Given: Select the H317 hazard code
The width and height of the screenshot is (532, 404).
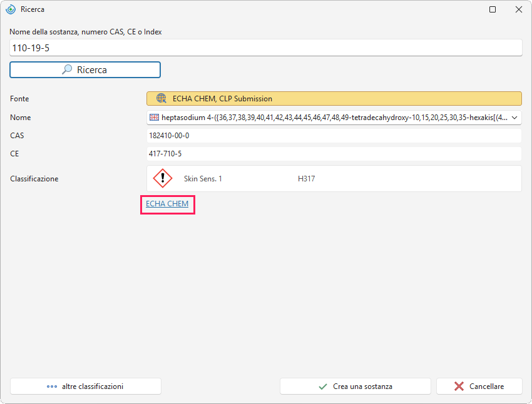Looking at the screenshot, I should click(x=307, y=179).
